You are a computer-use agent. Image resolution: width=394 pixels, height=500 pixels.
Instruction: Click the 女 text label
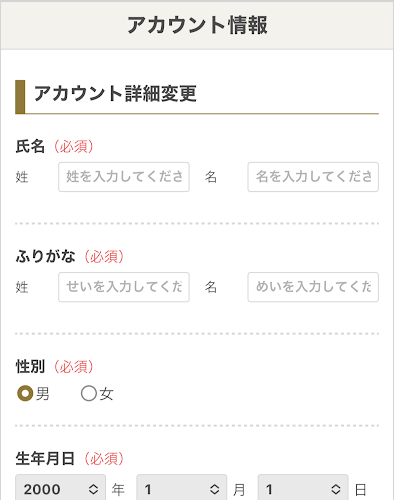(x=107, y=394)
